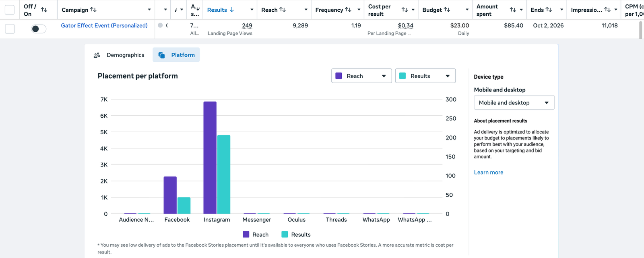644x258 pixels.
Task: Click the Results sort descending arrow
Action: click(232, 10)
